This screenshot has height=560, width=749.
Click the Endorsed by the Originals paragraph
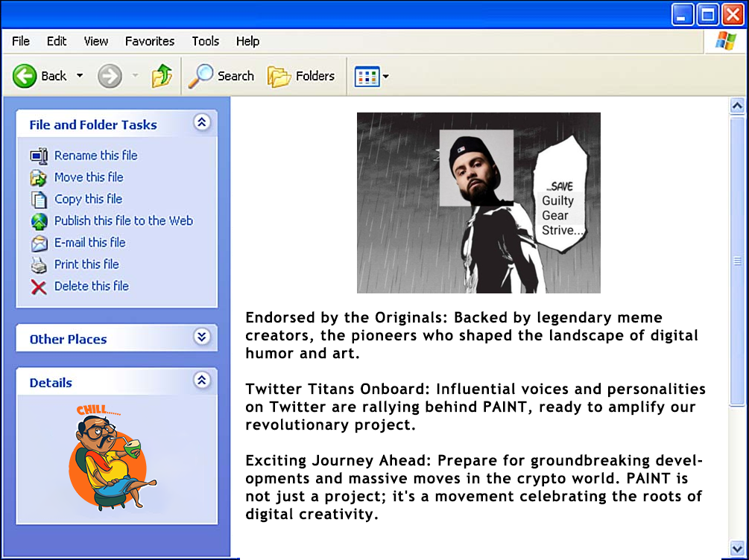coord(472,336)
